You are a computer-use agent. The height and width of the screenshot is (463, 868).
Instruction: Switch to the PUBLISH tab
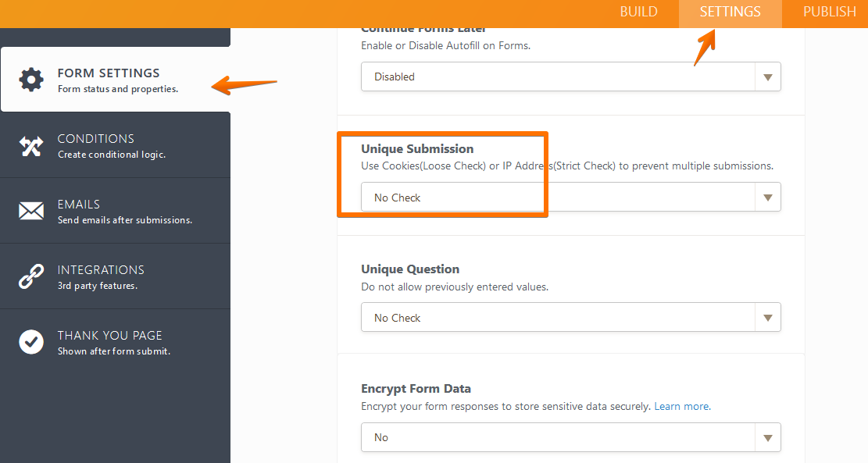tap(829, 12)
